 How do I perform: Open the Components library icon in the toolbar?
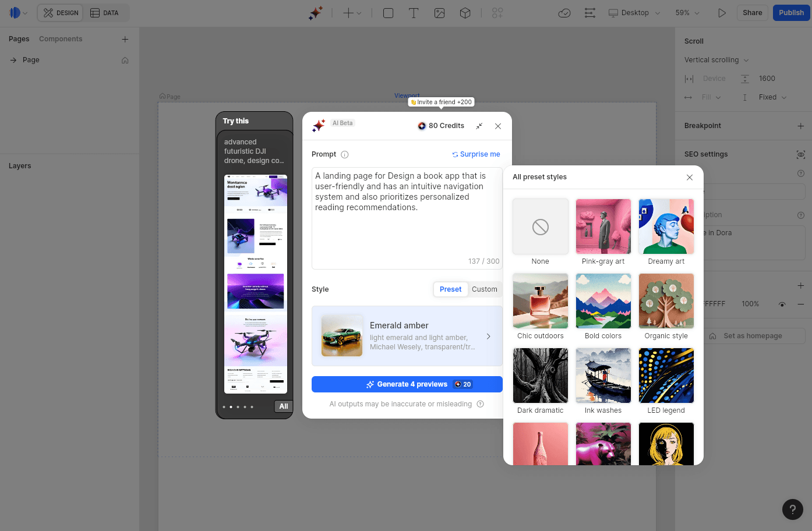tap(497, 12)
